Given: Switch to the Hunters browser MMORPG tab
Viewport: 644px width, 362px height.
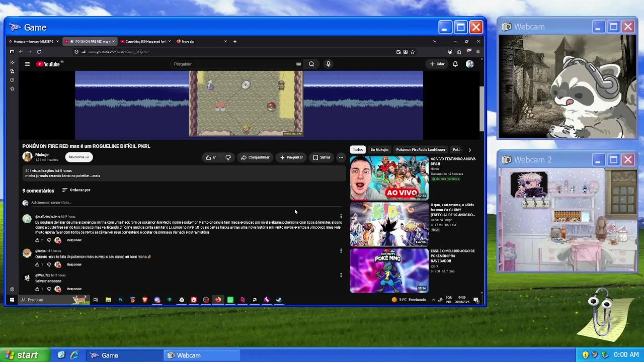Looking at the screenshot, I should coord(34,41).
